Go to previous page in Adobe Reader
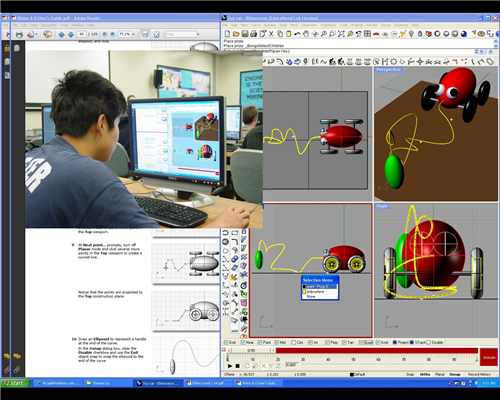 point(61,34)
